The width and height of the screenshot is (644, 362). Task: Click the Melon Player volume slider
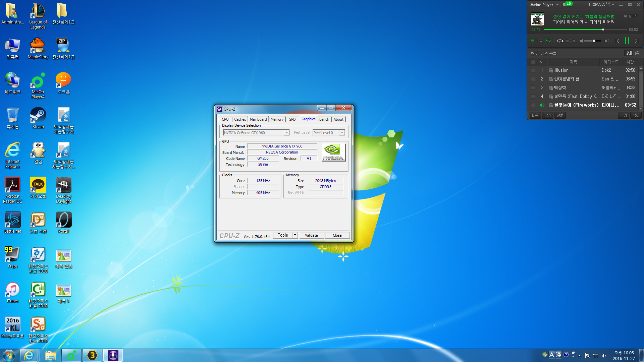pos(593,41)
